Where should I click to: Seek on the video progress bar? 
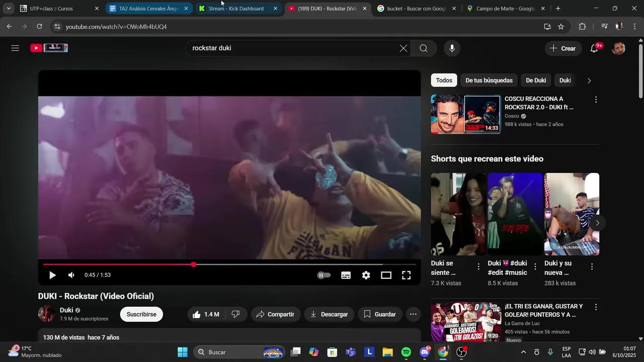pyautogui.click(x=229, y=264)
